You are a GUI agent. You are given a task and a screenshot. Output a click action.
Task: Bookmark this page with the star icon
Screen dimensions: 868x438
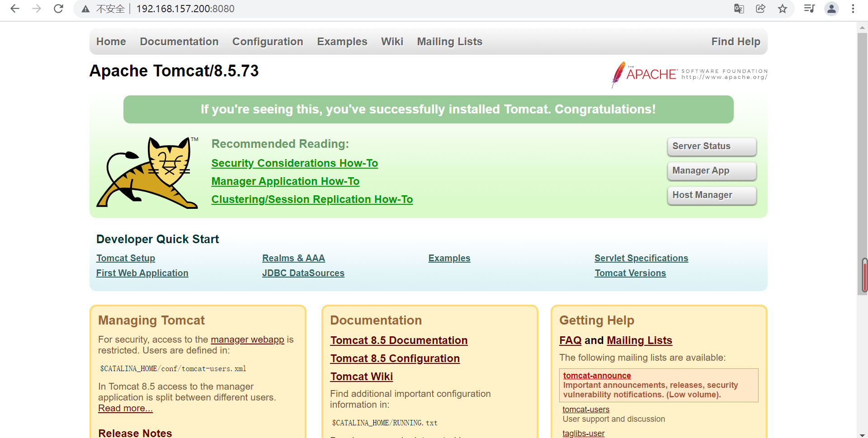point(783,9)
